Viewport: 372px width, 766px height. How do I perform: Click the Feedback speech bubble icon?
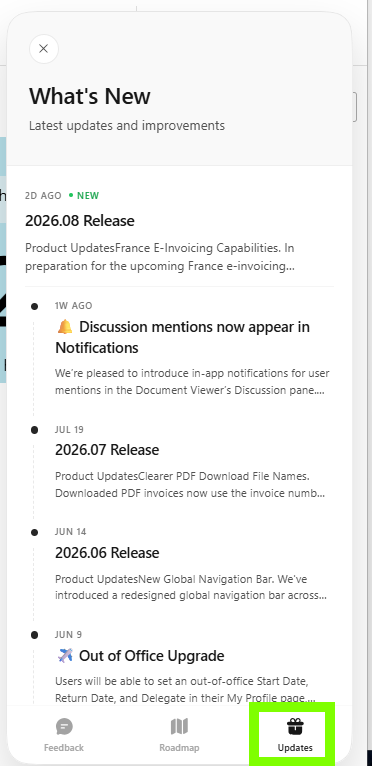click(x=64, y=726)
